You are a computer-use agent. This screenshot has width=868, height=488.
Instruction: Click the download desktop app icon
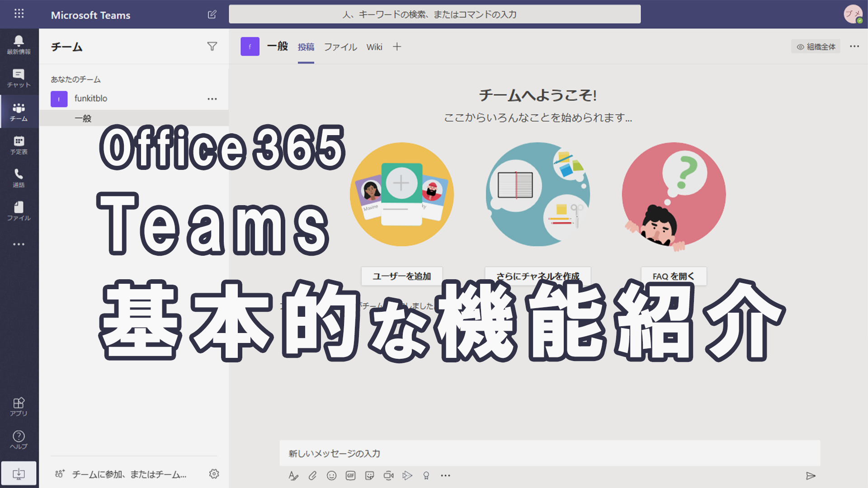19,473
